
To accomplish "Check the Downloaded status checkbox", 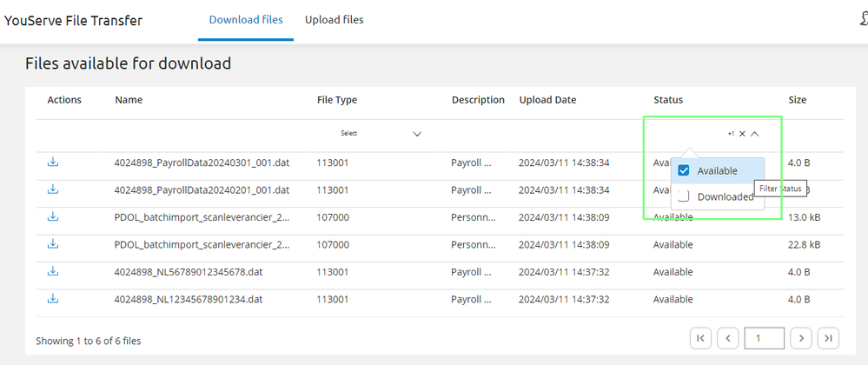I will tap(684, 197).
